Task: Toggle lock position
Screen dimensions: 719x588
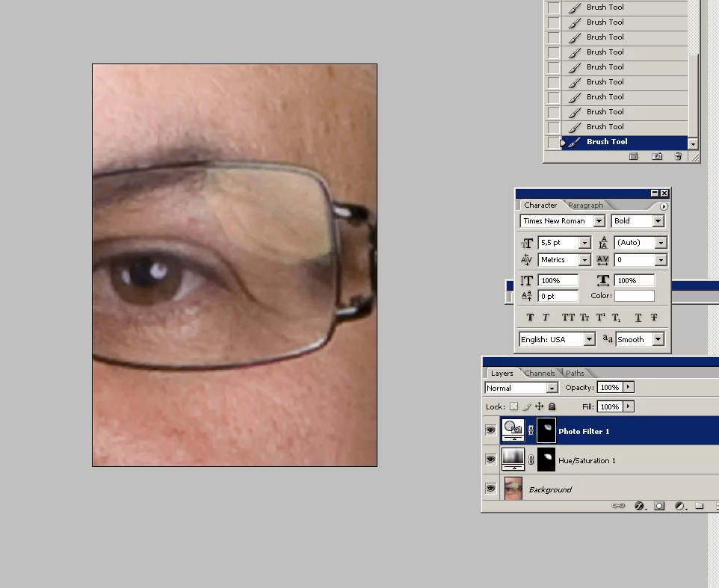Action: (540, 406)
